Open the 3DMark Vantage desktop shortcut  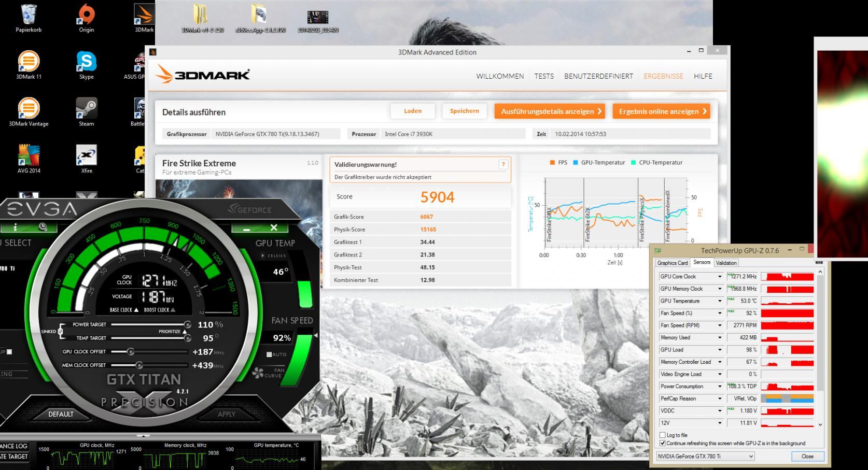pyautogui.click(x=29, y=112)
